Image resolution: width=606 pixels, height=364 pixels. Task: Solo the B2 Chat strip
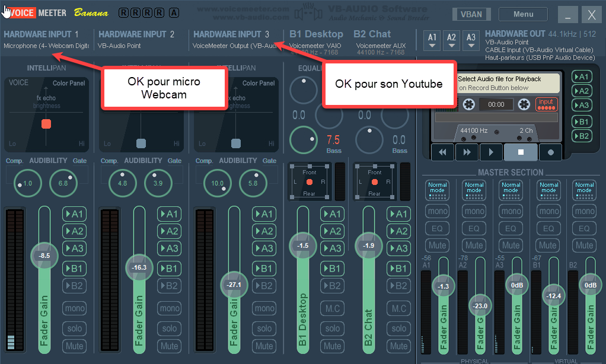pyautogui.click(x=398, y=328)
